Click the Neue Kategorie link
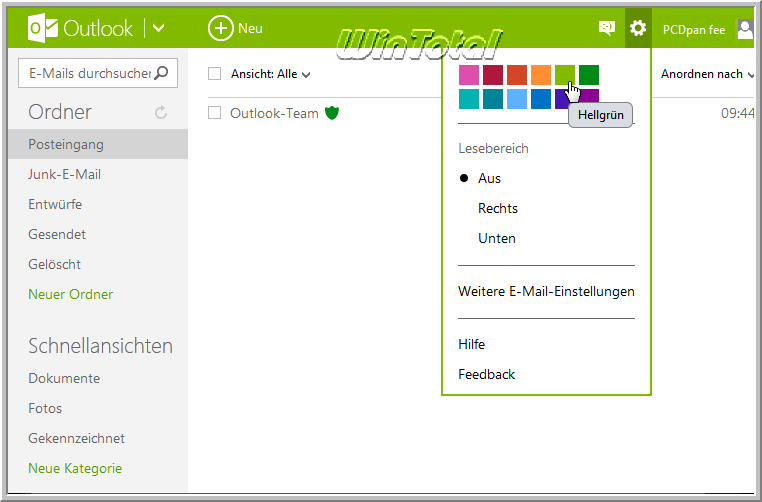The height and width of the screenshot is (502, 762). (x=75, y=468)
